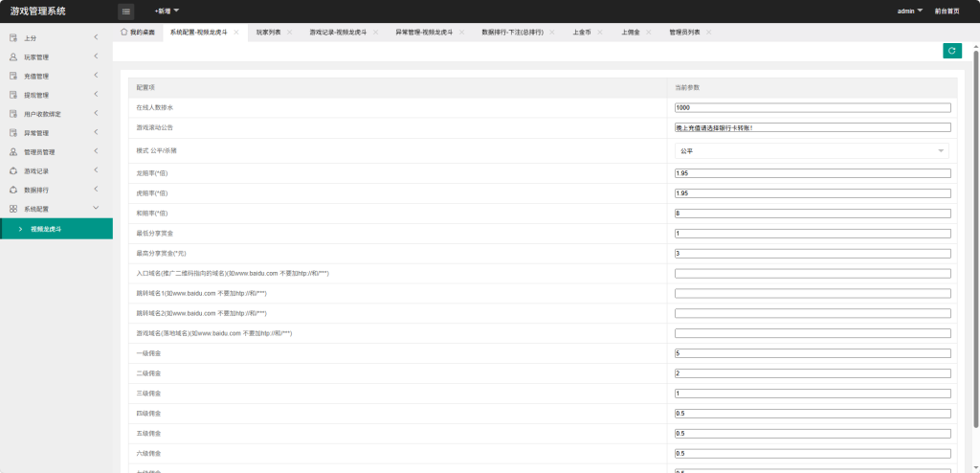Click the 游戏滚动公告 input field
Screen dimensions: 980x473
(813, 127)
